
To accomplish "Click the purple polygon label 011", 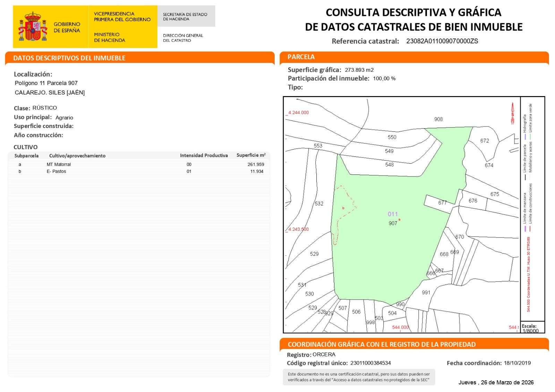I will (393, 214).
